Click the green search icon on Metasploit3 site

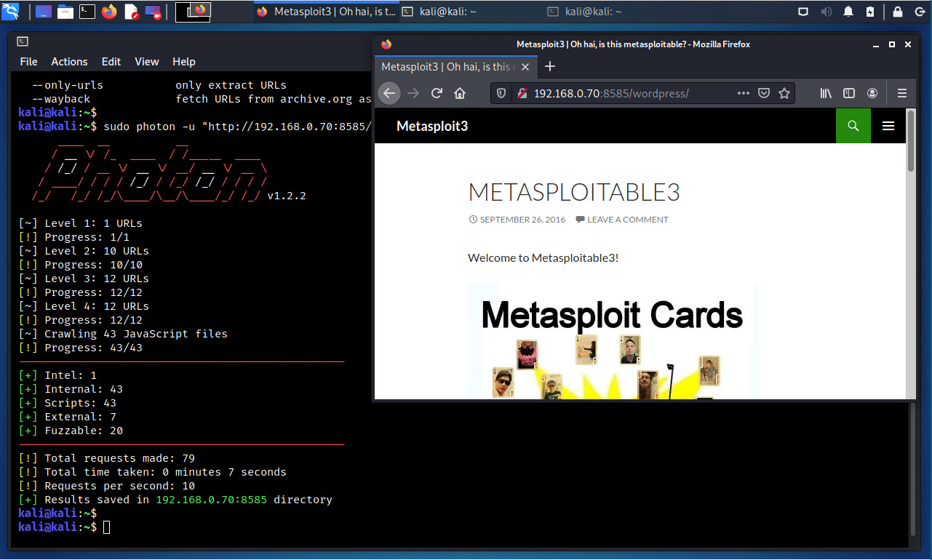853,126
